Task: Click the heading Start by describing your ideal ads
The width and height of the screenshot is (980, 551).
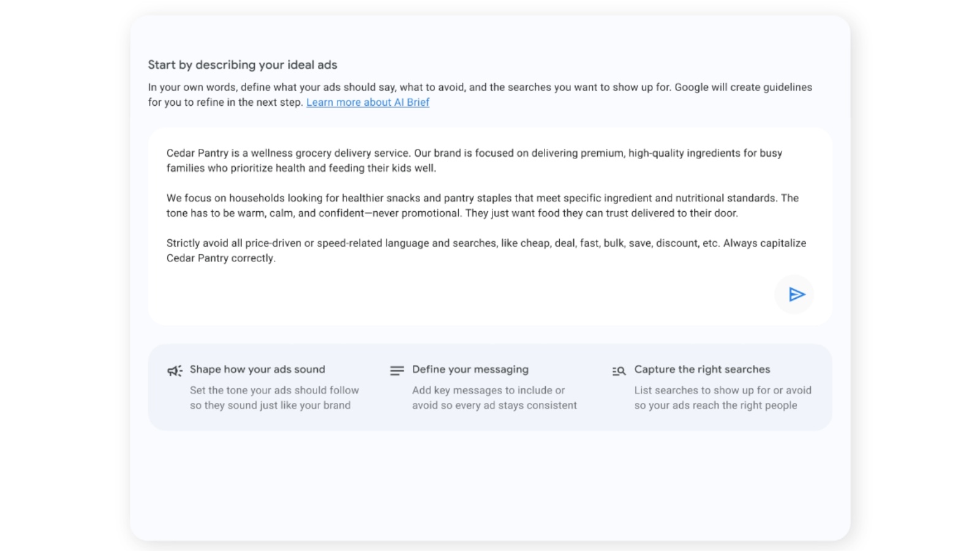Action: 243,65
